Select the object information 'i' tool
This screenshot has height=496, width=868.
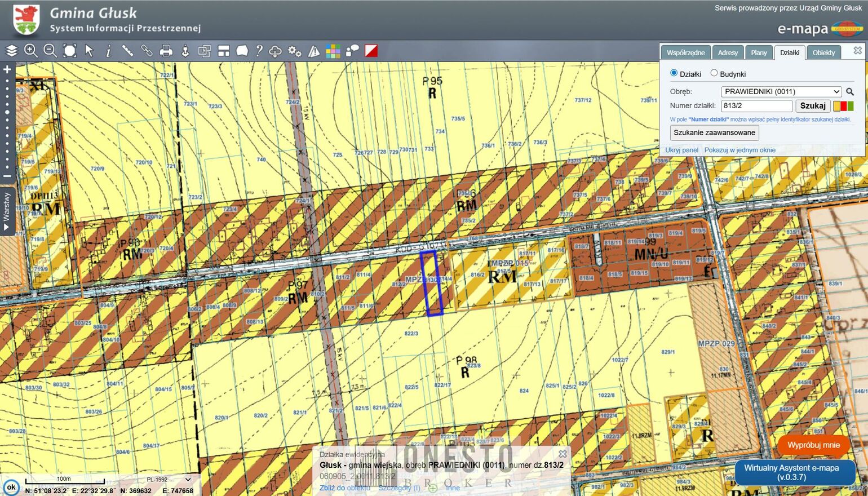pyautogui.click(x=108, y=51)
